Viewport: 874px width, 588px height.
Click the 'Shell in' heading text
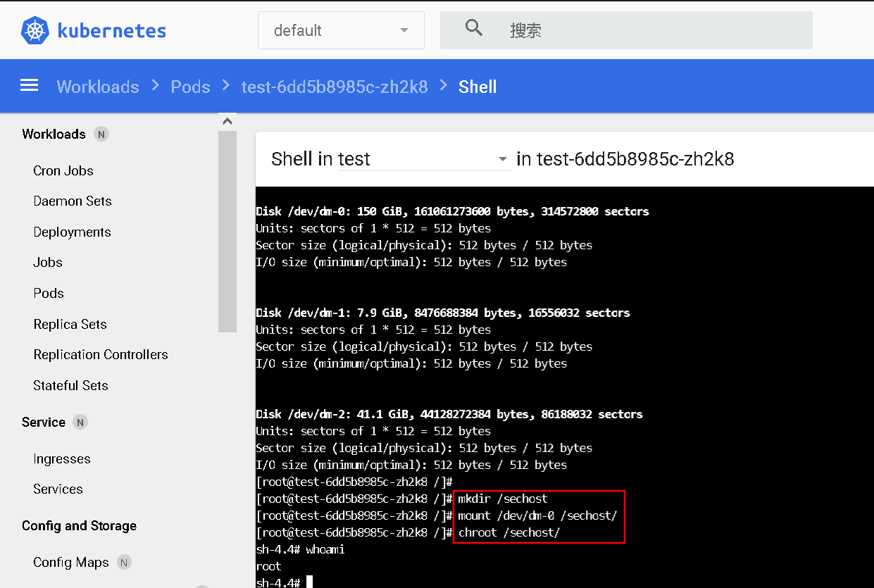pos(301,159)
